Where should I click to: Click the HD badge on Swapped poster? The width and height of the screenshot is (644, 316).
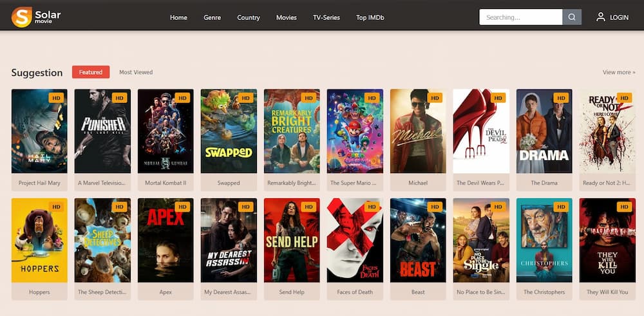pos(245,98)
